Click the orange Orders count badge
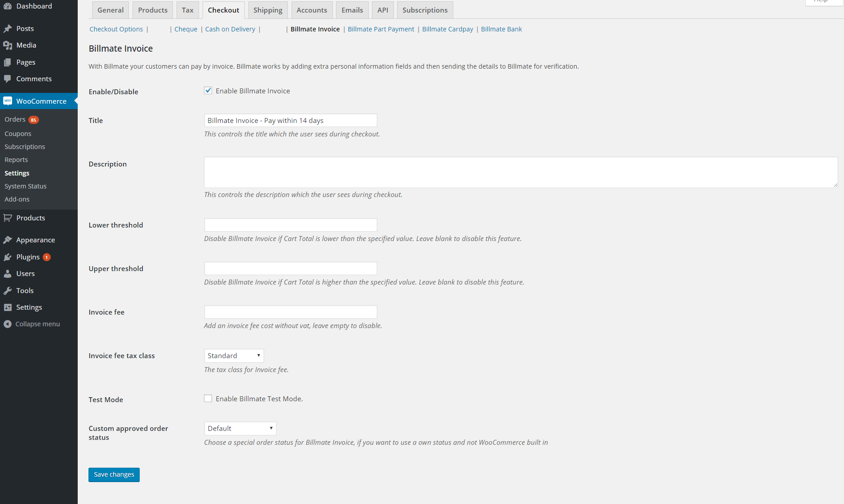Viewport: 844px width, 504px height. click(34, 120)
